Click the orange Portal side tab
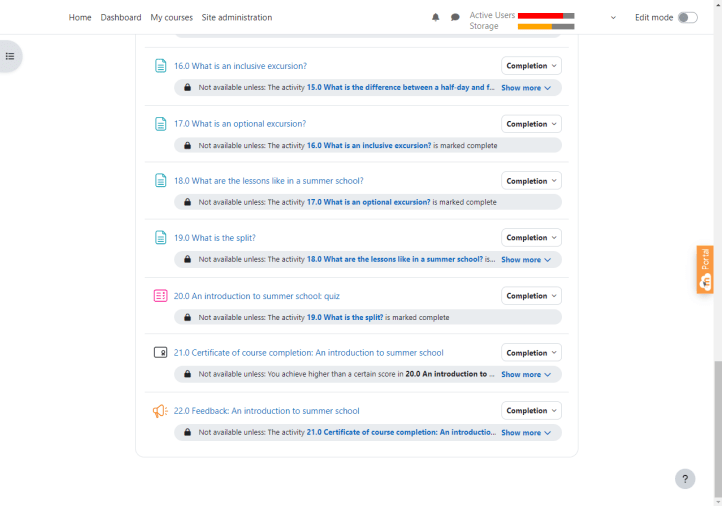Image resolution: width=722 pixels, height=506 pixels. [x=705, y=269]
